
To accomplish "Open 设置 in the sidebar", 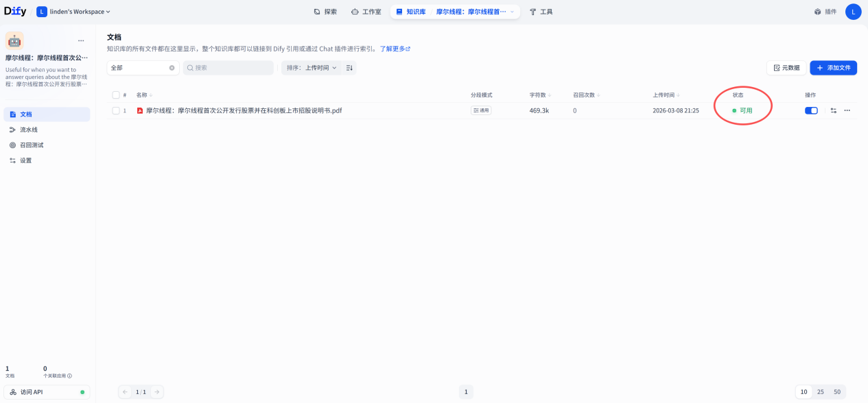I will [x=47, y=160].
